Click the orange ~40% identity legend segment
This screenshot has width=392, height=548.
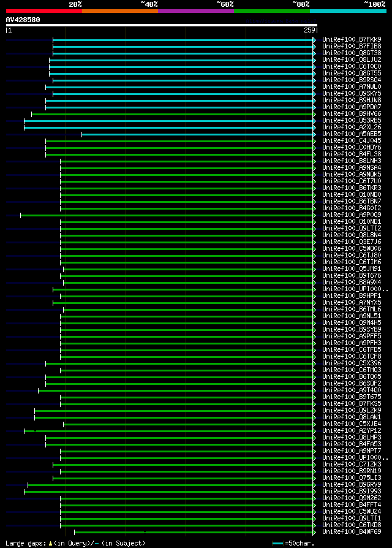120,11
